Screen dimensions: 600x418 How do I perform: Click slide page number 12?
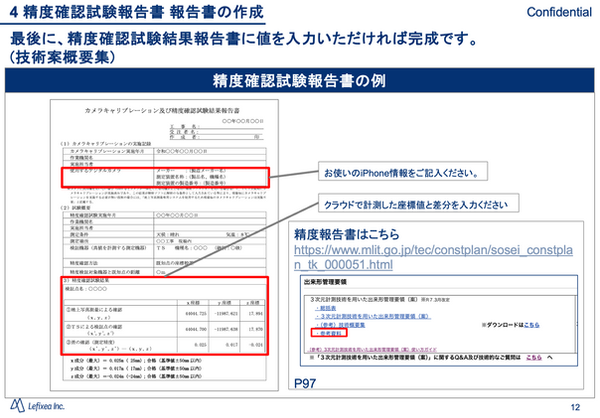(575, 407)
